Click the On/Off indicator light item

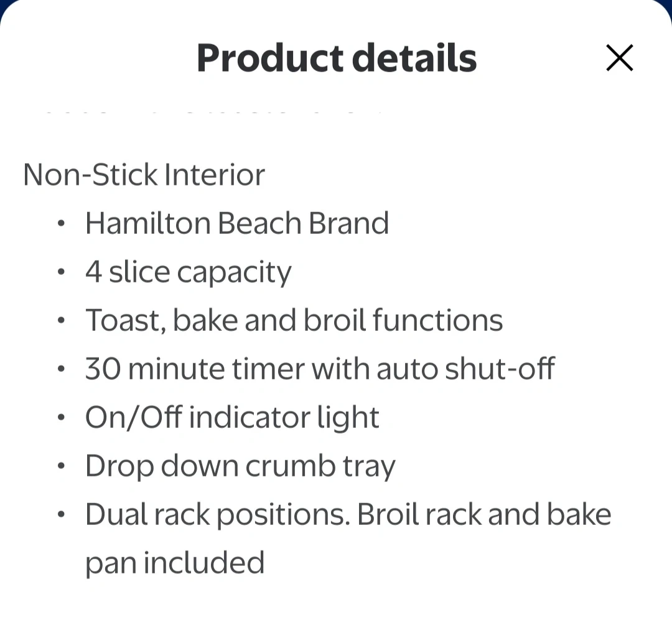(x=232, y=417)
